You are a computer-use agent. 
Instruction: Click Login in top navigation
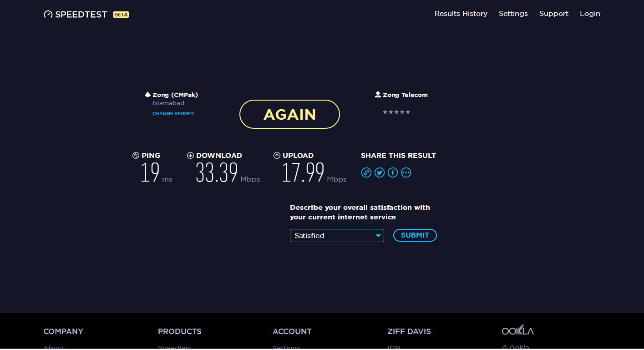coord(590,14)
